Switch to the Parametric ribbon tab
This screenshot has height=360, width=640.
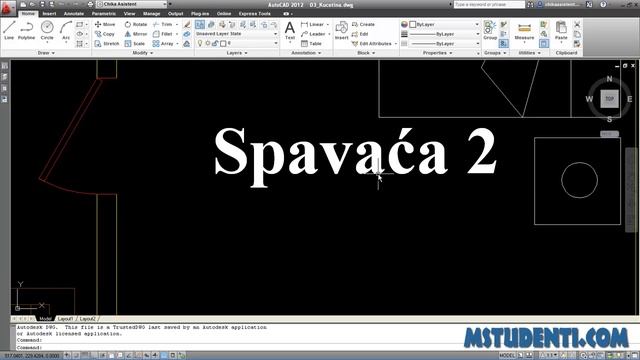104,13
